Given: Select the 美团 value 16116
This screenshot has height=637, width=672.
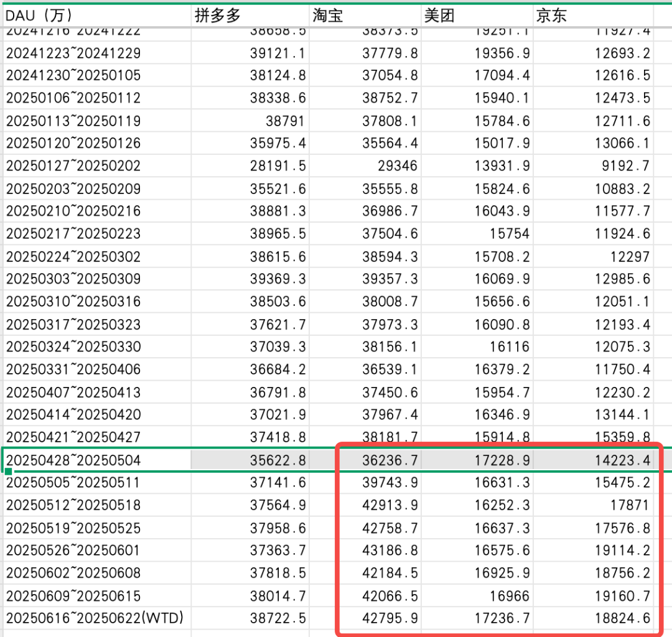Looking at the screenshot, I should [x=477, y=346].
